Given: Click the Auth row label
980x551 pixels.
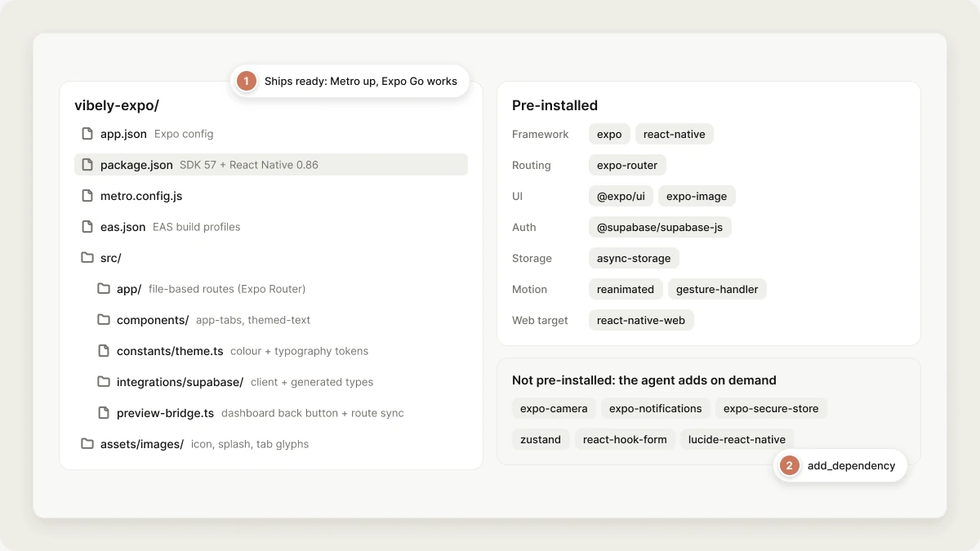Looking at the screenshot, I should coord(524,227).
